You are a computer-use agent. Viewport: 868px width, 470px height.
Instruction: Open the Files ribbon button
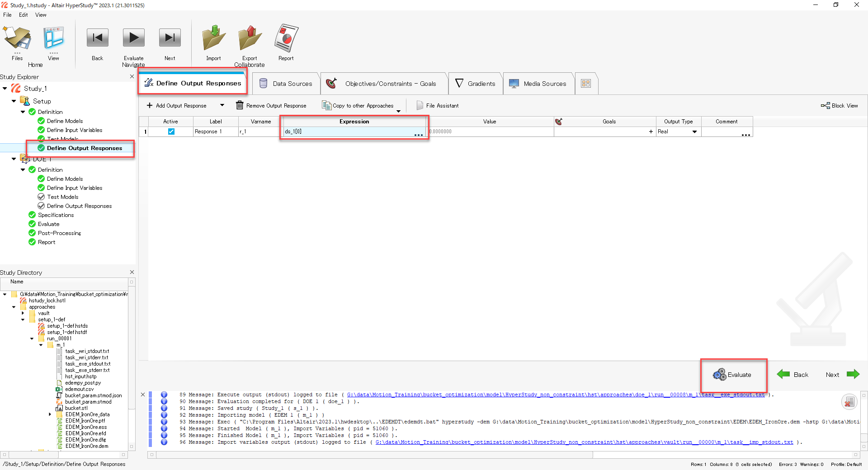click(x=17, y=43)
